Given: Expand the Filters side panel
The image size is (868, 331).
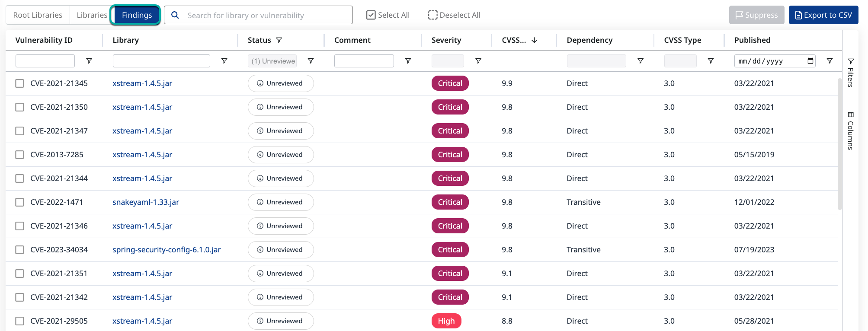Looking at the screenshot, I should coord(850,73).
